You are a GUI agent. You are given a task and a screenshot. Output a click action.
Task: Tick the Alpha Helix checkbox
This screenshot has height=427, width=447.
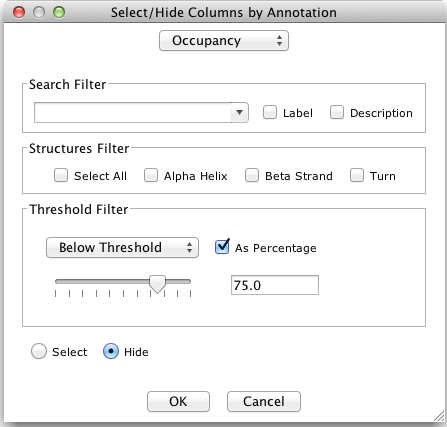tap(151, 175)
